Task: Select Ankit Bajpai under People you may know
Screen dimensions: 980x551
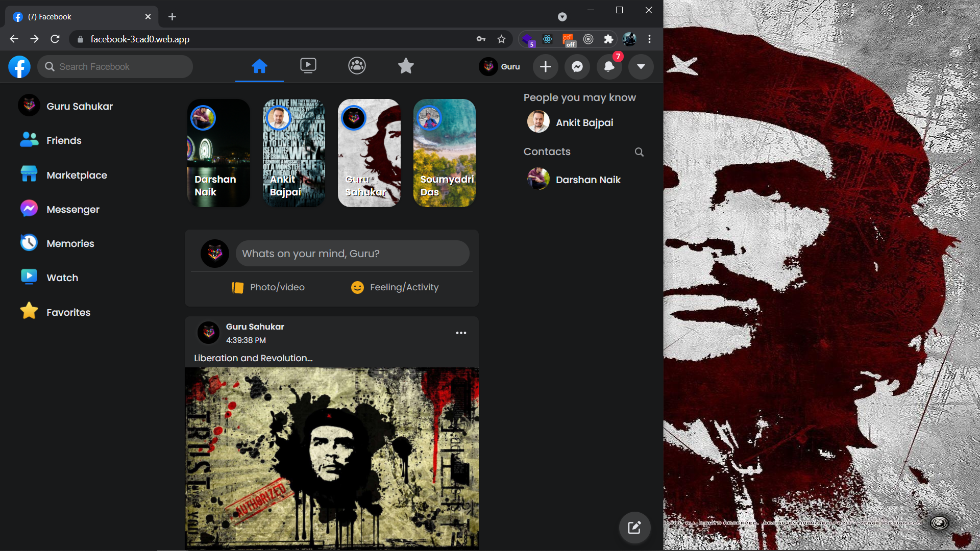Action: click(571, 122)
